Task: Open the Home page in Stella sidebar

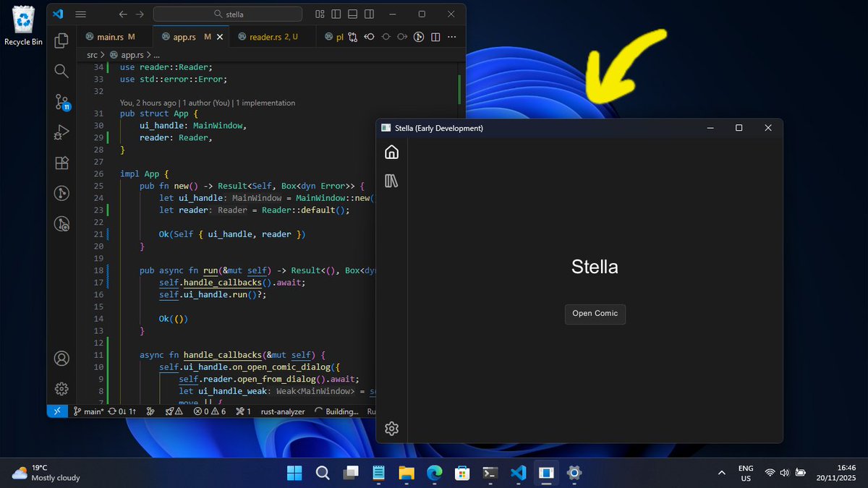Action: [391, 152]
